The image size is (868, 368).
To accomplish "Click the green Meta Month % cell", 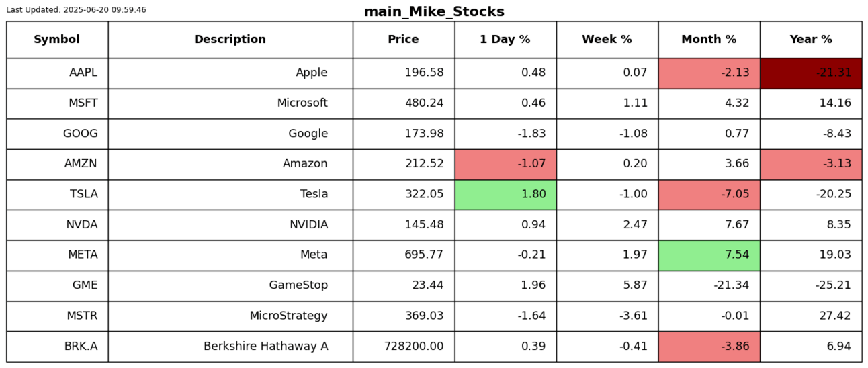I will (x=709, y=255).
